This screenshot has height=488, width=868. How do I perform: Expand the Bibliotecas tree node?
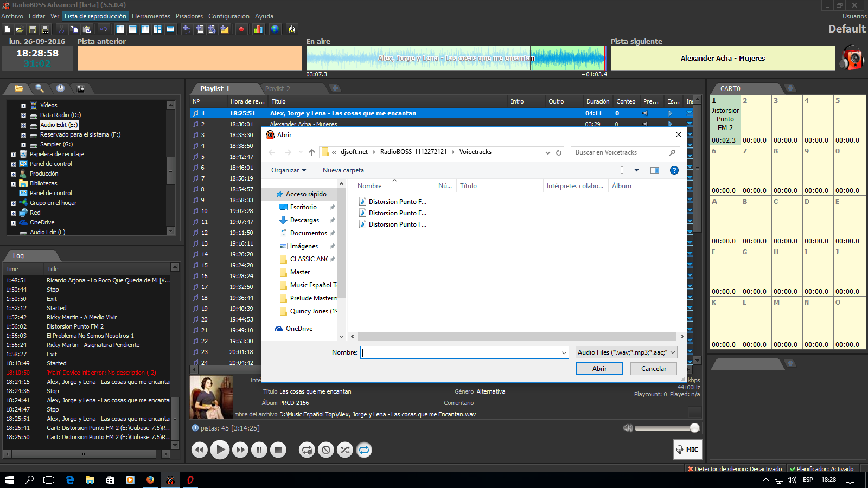pos(13,184)
